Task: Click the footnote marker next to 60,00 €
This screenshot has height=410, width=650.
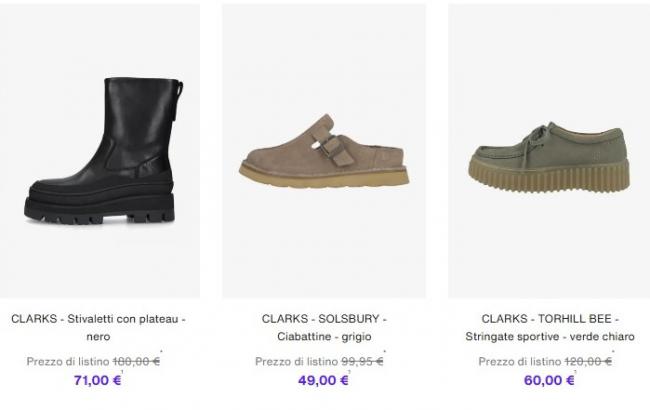Action: [x=576, y=374]
